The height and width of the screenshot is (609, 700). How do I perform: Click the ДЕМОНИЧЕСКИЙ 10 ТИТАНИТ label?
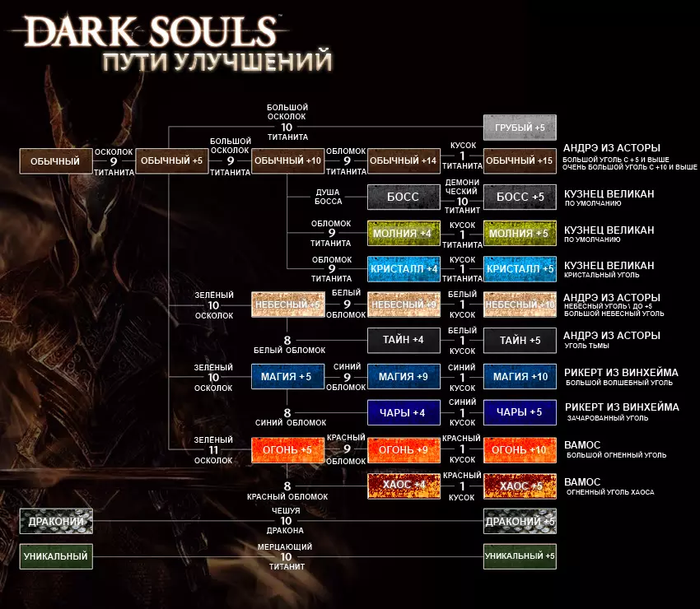pos(462,197)
